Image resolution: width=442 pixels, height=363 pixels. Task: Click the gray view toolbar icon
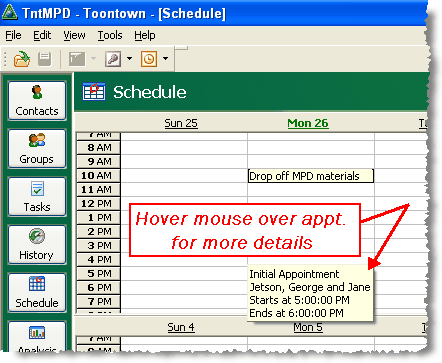pos(77,59)
